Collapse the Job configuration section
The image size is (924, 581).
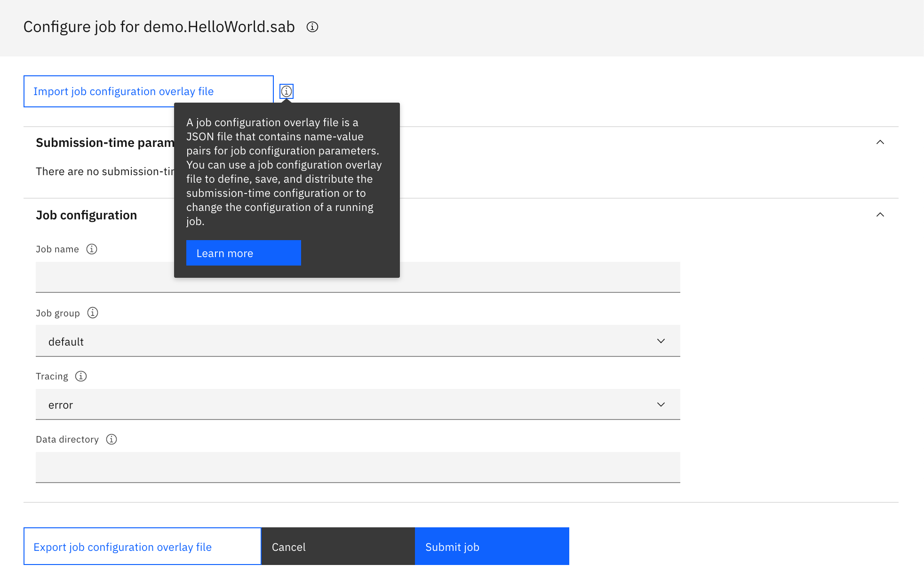[880, 215]
